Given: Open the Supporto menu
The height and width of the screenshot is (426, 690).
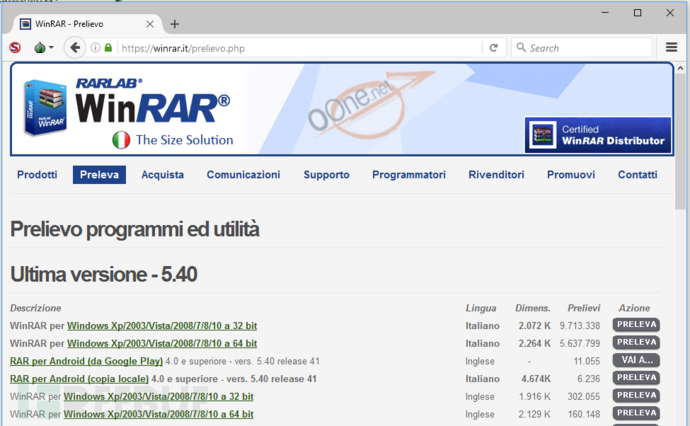Looking at the screenshot, I should click(327, 175).
